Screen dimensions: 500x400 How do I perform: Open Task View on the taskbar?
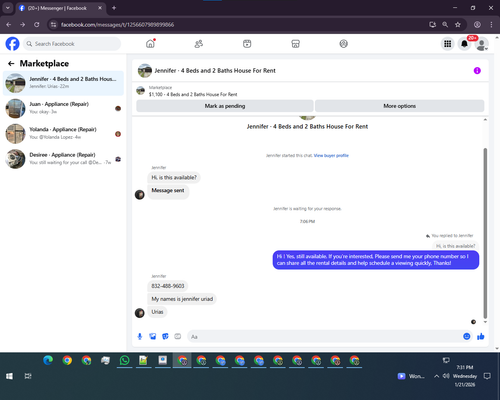point(28,376)
